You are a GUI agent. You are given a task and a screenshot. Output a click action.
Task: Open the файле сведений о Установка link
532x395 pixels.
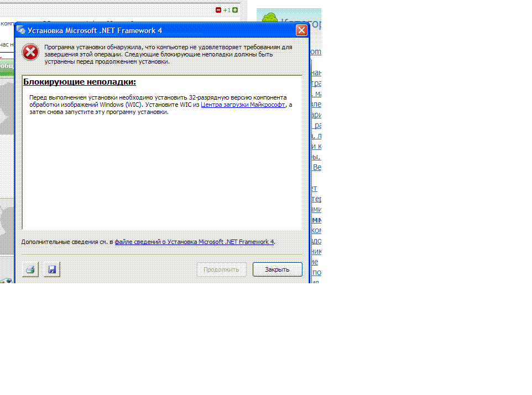coord(194,242)
